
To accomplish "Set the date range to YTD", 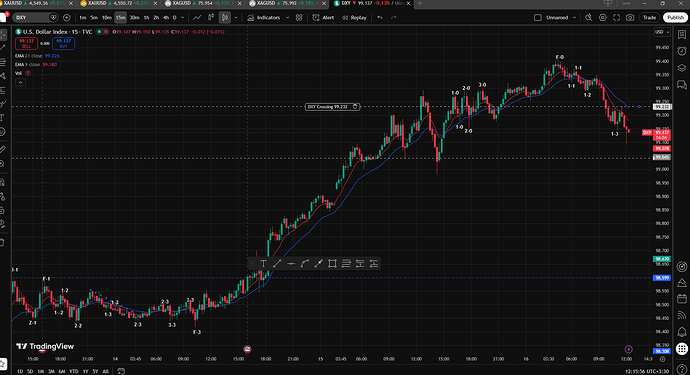I will tap(73, 371).
